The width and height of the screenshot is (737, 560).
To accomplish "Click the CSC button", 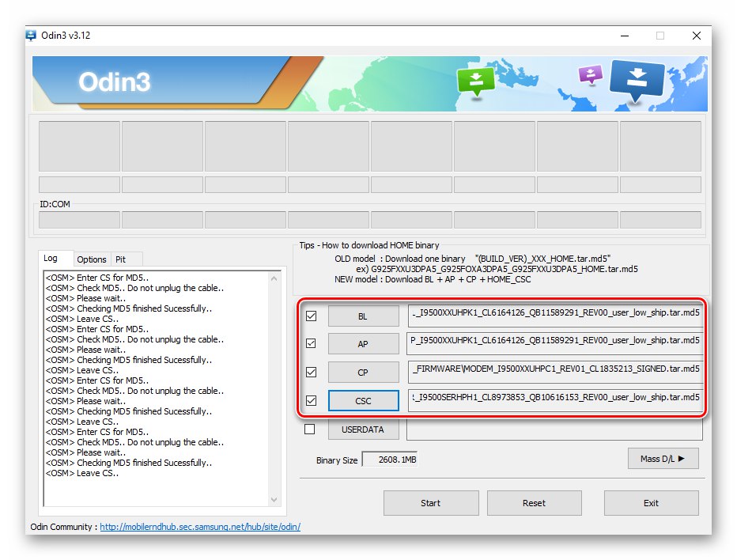I will tap(363, 400).
